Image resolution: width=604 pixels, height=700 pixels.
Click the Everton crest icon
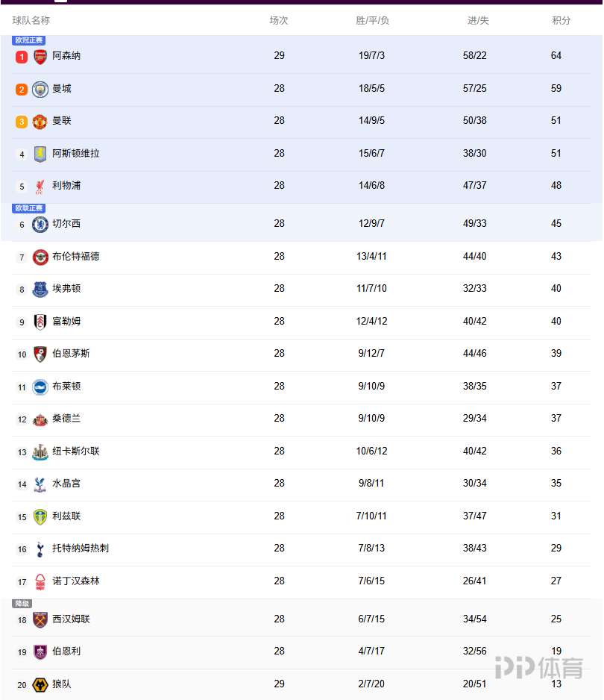pyautogui.click(x=40, y=290)
